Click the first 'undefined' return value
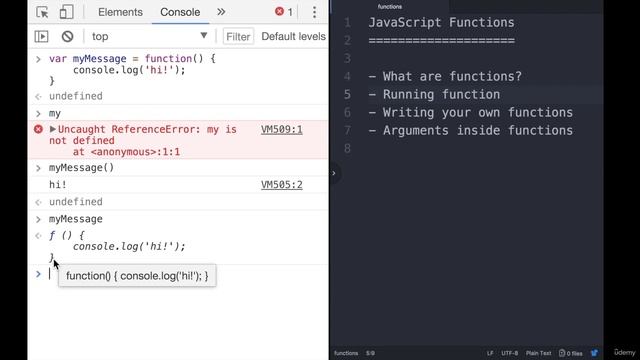This screenshot has width=640, height=360. click(x=76, y=96)
